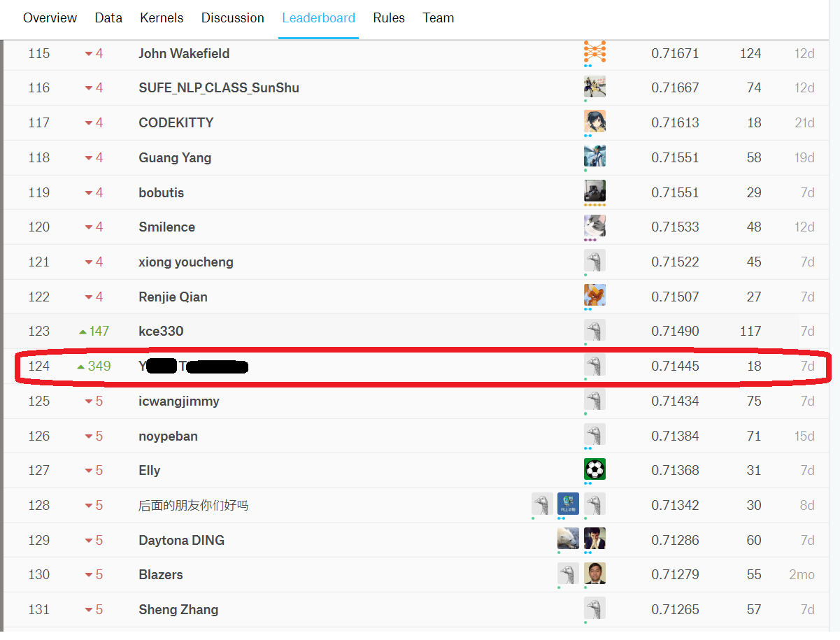840x640 pixels.
Task: Click the kce330 team name
Action: 162,331
